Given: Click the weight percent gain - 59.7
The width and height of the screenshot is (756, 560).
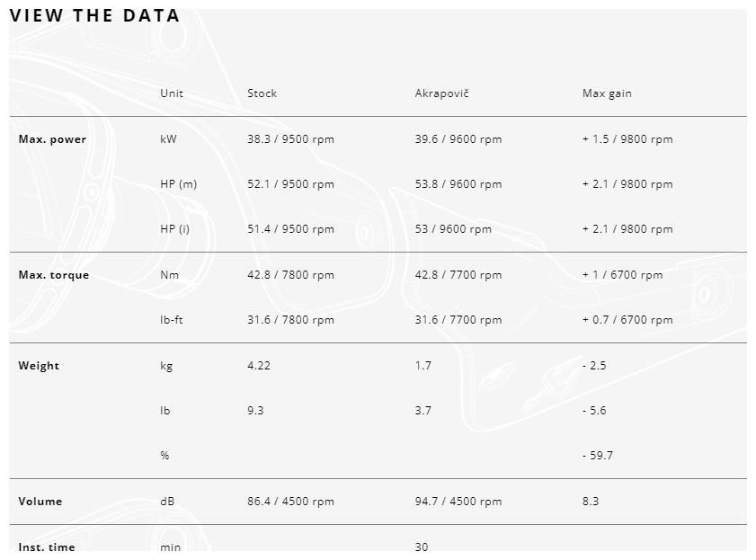Looking at the screenshot, I should [x=598, y=456].
